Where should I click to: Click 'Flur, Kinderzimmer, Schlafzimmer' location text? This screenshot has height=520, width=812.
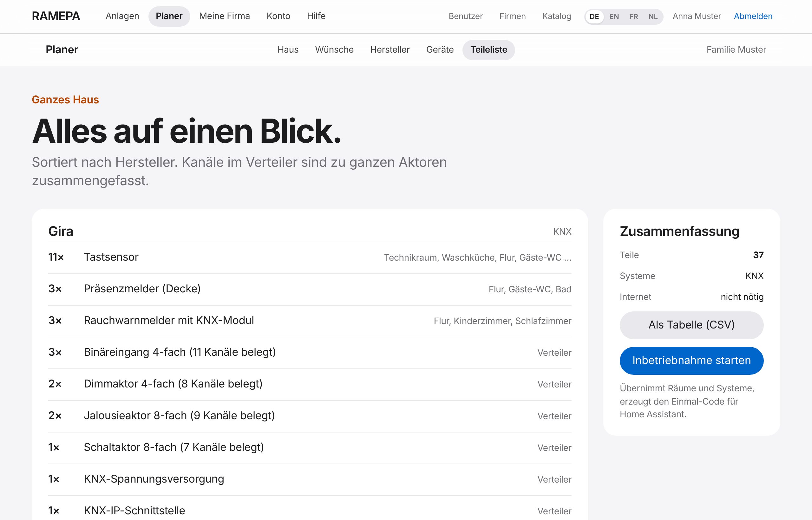click(503, 321)
